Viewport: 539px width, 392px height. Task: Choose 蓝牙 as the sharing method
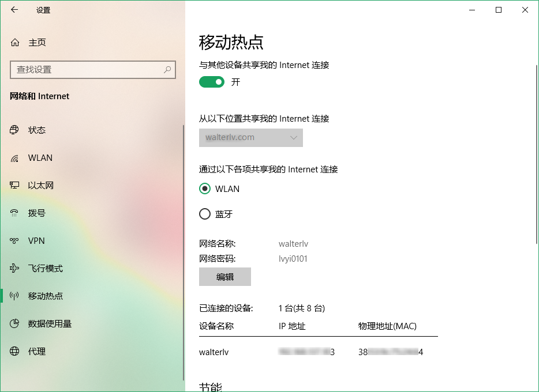(x=205, y=214)
